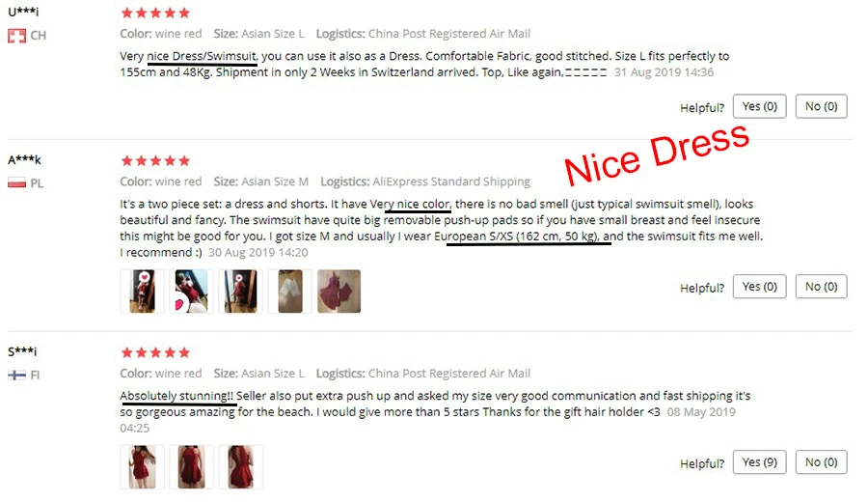Click the Switzerland flag icon next to CH

(16, 36)
